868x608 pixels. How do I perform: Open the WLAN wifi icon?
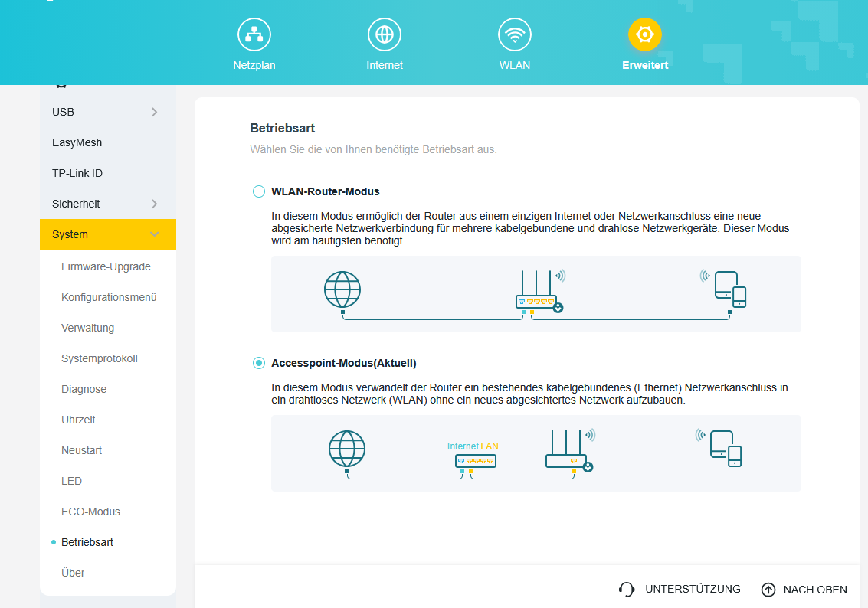[x=515, y=34]
